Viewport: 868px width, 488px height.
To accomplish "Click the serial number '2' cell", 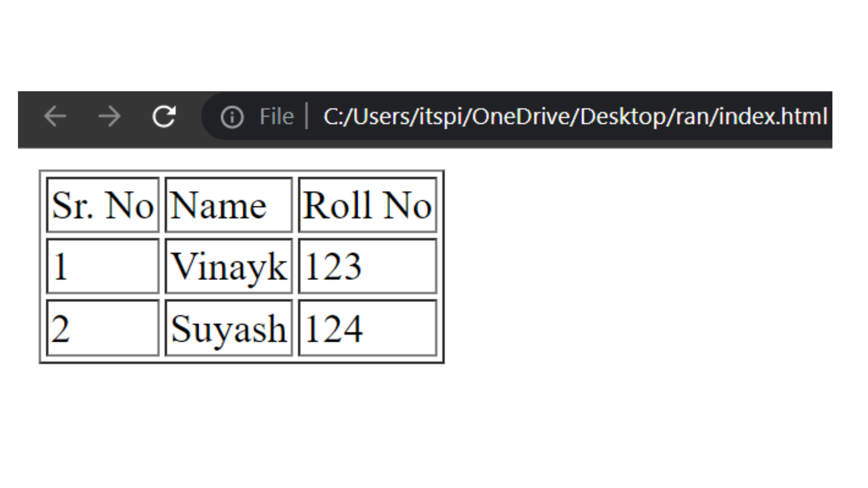I will [103, 328].
